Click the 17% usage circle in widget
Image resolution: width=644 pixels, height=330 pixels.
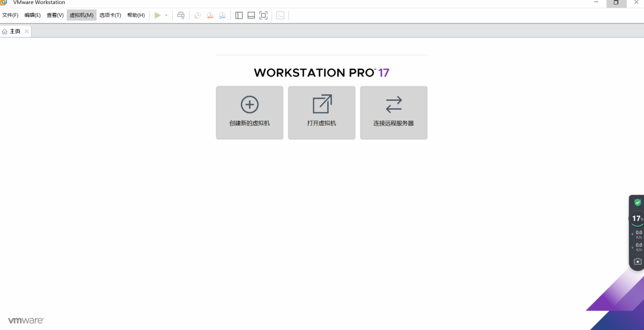[637, 218]
